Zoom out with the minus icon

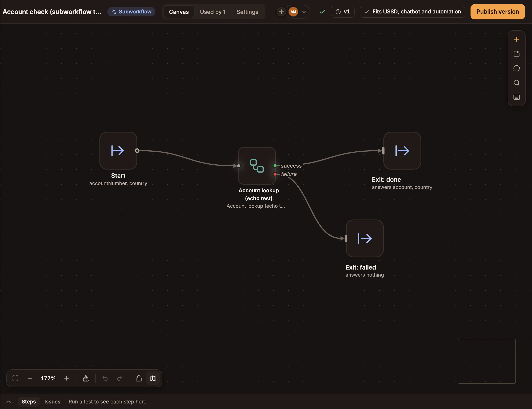[x=30, y=378]
